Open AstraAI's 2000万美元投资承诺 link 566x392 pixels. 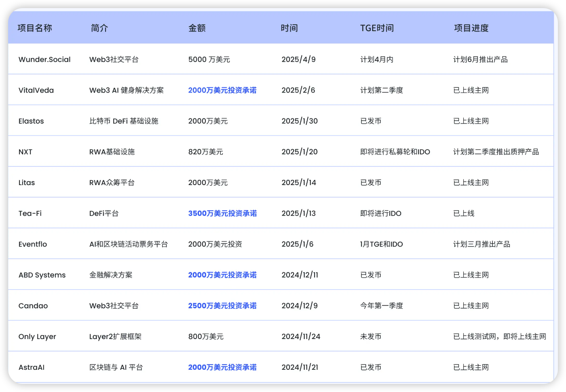222,367
